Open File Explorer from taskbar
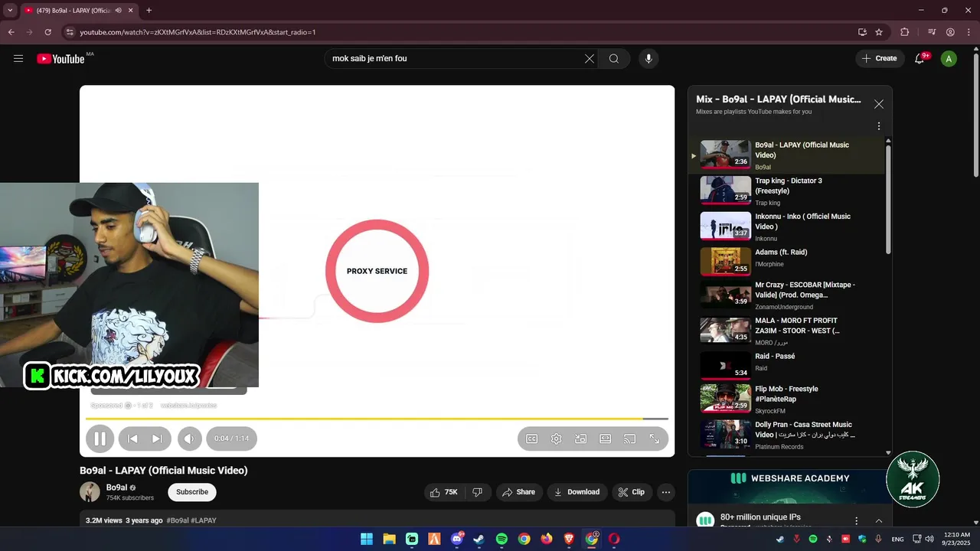This screenshot has height=551, width=980. [389, 539]
